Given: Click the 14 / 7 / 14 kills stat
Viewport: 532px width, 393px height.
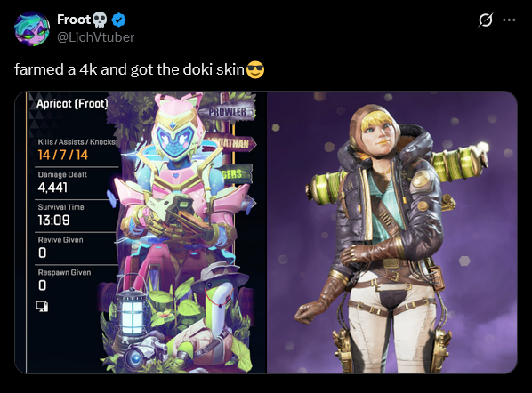Looking at the screenshot, I should (63, 155).
